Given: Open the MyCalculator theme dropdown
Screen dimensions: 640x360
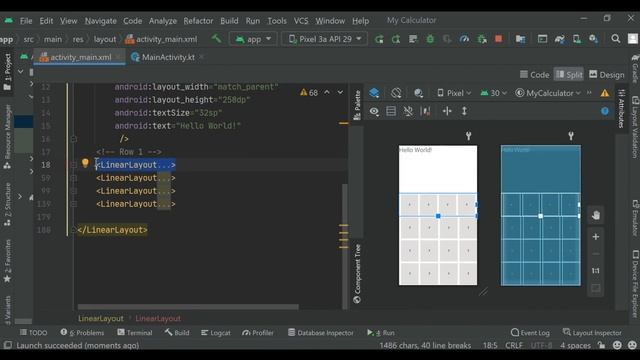Looking at the screenshot, I should coord(547,93).
